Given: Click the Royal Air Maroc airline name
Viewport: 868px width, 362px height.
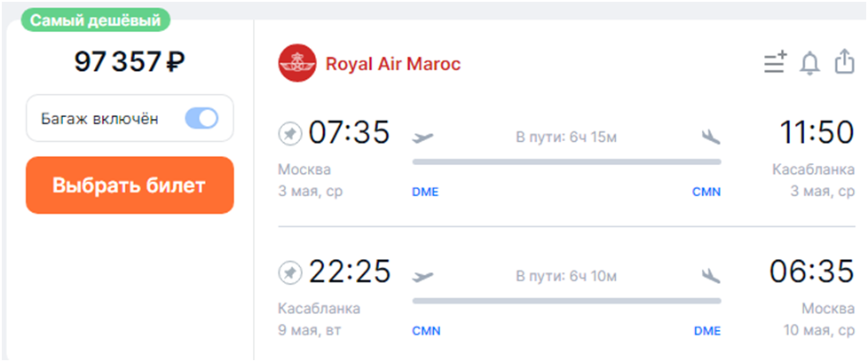Looking at the screenshot, I should (x=393, y=64).
